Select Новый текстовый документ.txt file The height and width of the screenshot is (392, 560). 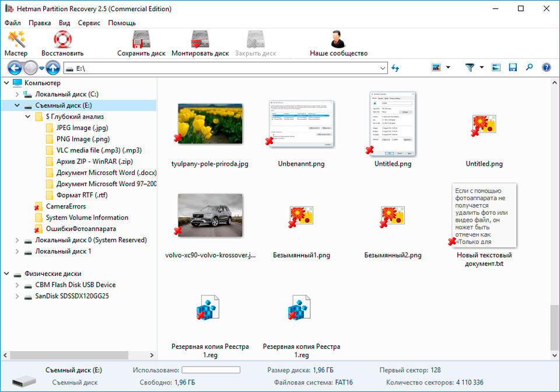(484, 216)
